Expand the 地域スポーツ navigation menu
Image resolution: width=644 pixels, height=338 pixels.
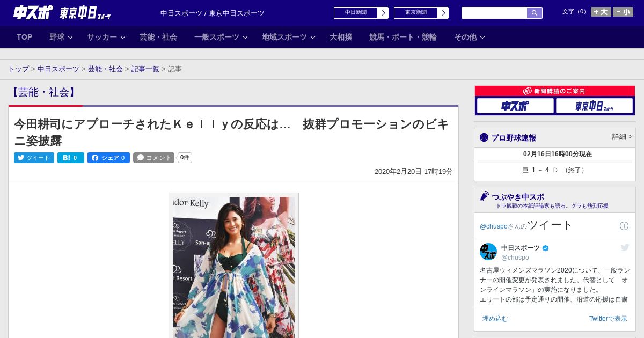point(289,37)
